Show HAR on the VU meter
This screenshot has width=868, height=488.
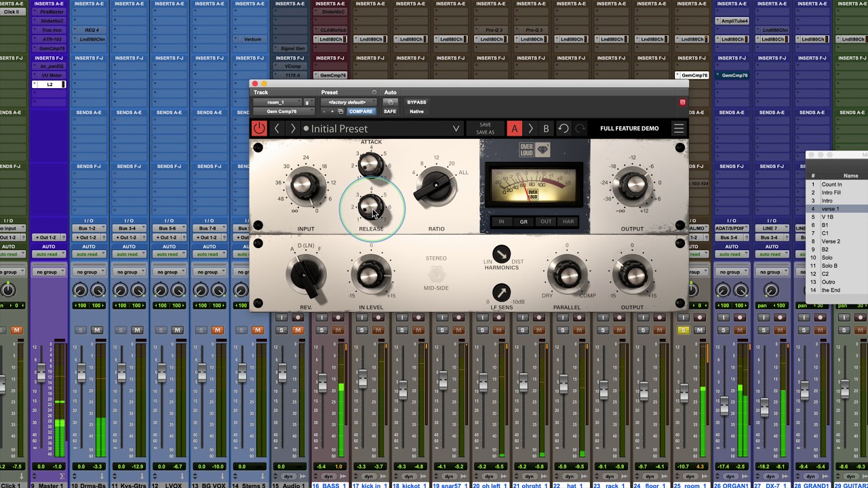[568, 222]
